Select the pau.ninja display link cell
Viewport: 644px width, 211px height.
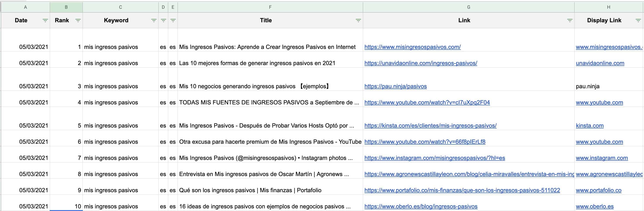pos(609,79)
